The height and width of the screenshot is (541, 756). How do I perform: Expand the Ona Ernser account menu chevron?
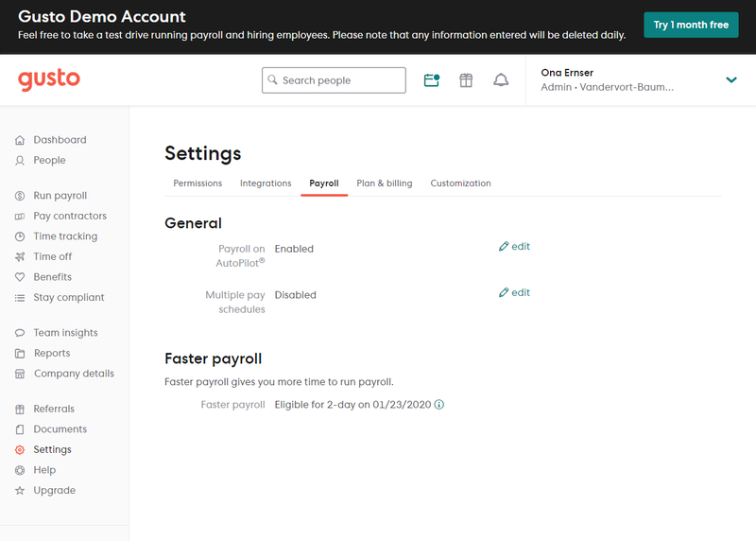[x=731, y=80]
